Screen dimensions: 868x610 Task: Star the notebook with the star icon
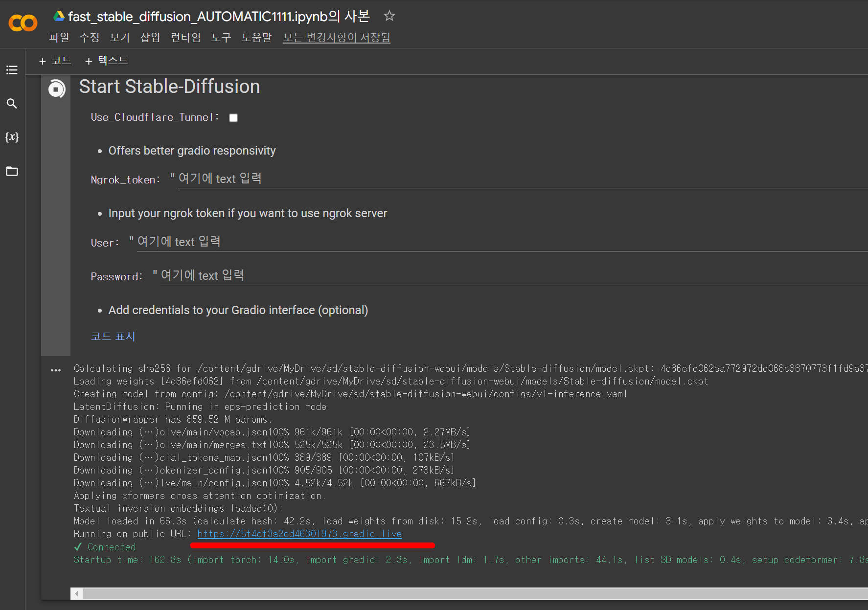[389, 16]
